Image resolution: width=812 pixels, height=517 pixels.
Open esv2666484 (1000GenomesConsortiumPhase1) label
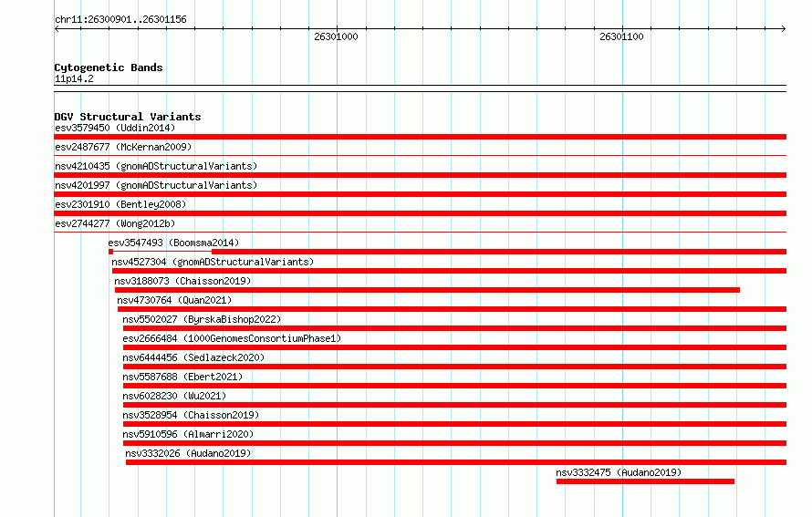[232, 338]
